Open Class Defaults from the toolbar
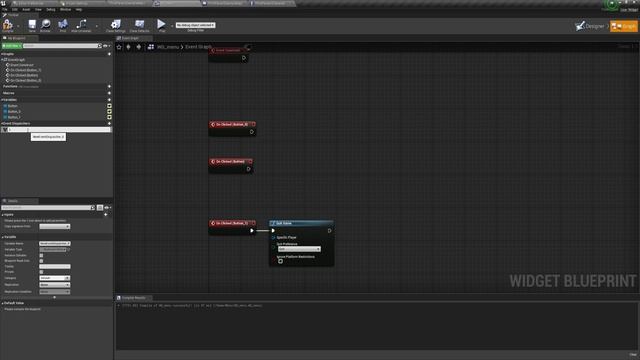Image resolution: width=640 pixels, height=360 pixels. pyautogui.click(x=140, y=25)
